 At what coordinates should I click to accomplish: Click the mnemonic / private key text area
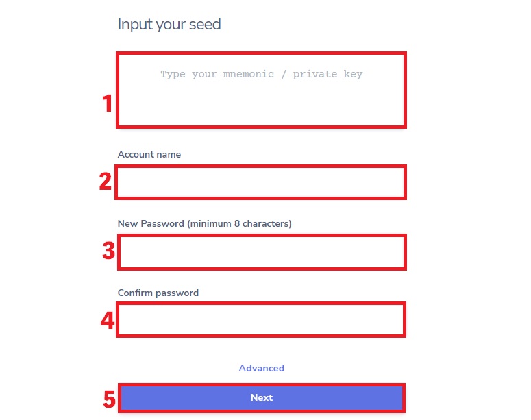click(x=261, y=90)
